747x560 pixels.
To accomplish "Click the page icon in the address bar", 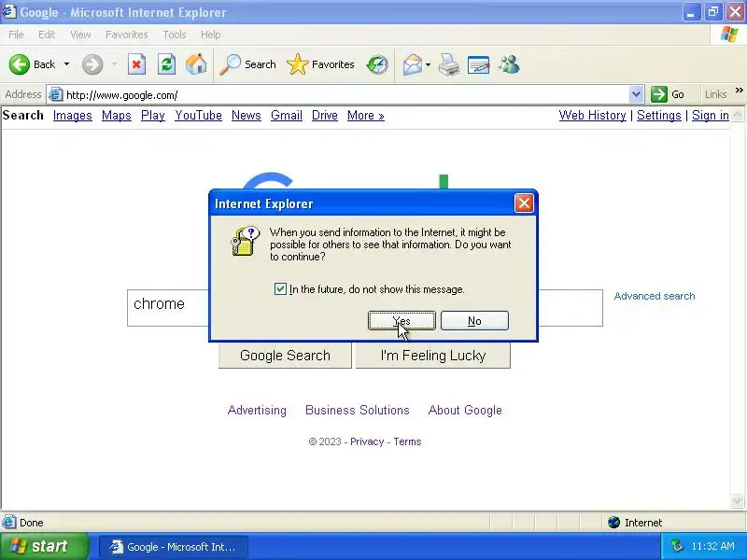I will point(56,94).
